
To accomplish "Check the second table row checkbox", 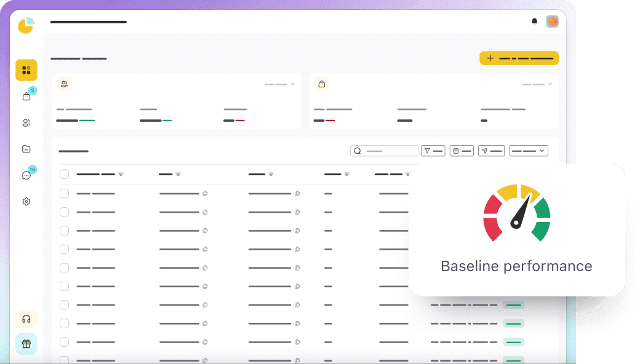I will pos(65,212).
